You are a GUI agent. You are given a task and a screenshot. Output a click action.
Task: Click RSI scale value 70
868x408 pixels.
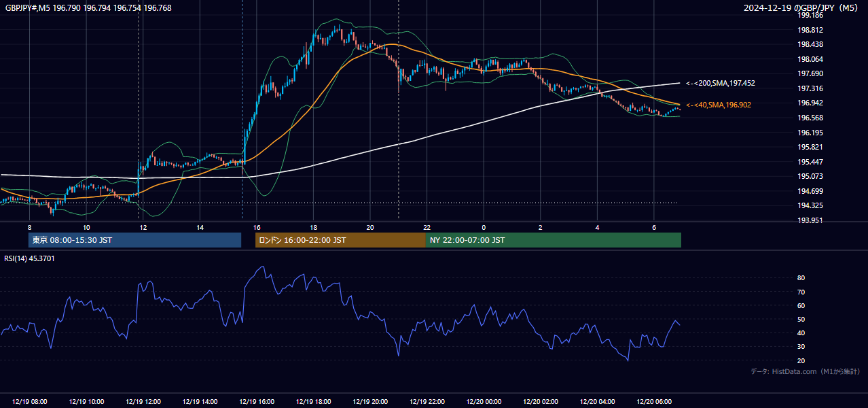pos(801,292)
